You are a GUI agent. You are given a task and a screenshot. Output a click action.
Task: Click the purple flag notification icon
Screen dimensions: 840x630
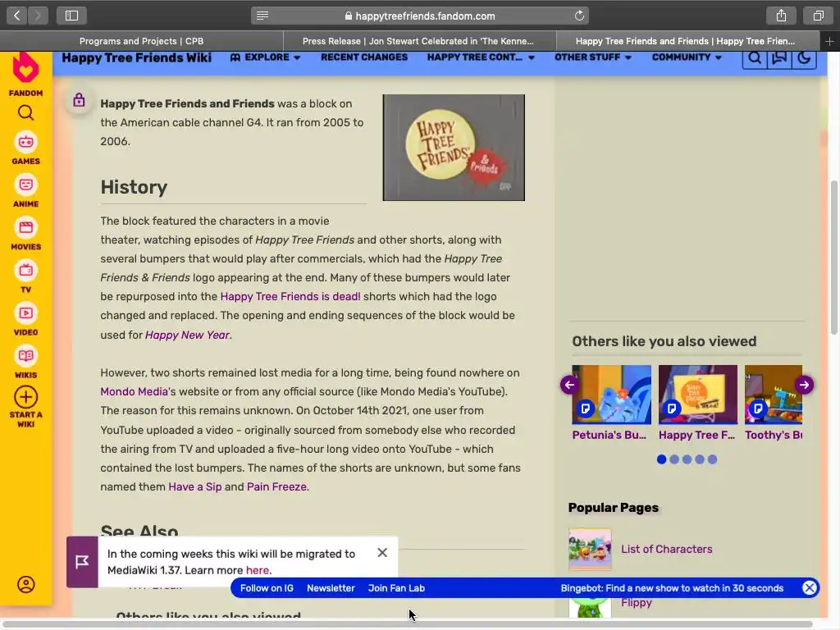[x=82, y=562]
